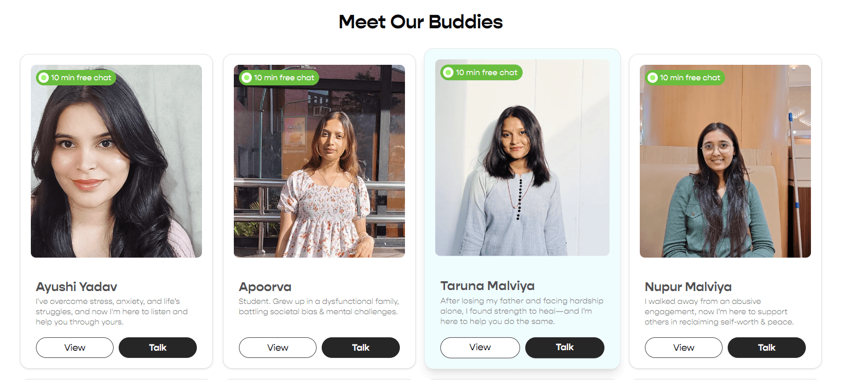Click the green status dot on Ayushi's badge
This screenshot has height=380, width=868.
coord(43,78)
